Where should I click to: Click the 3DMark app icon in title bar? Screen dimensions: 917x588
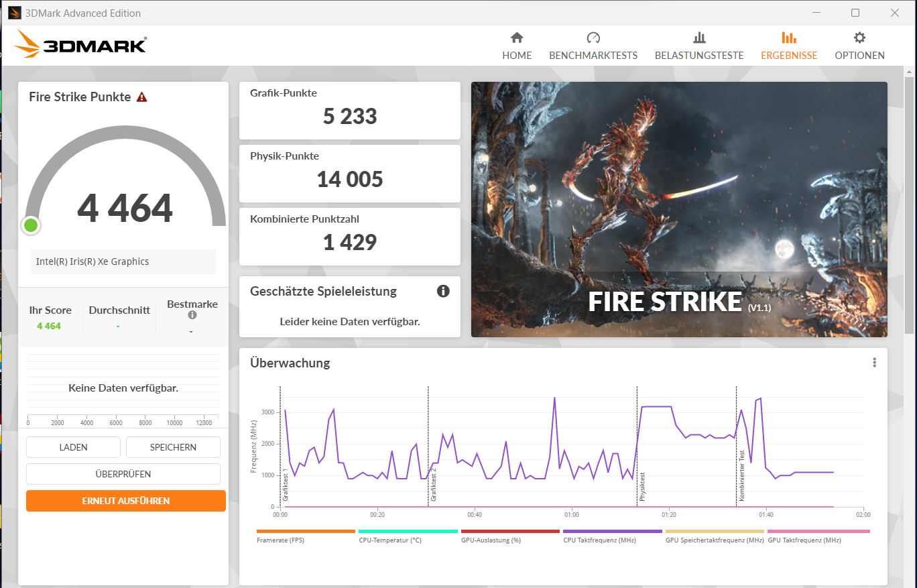pyautogui.click(x=15, y=13)
